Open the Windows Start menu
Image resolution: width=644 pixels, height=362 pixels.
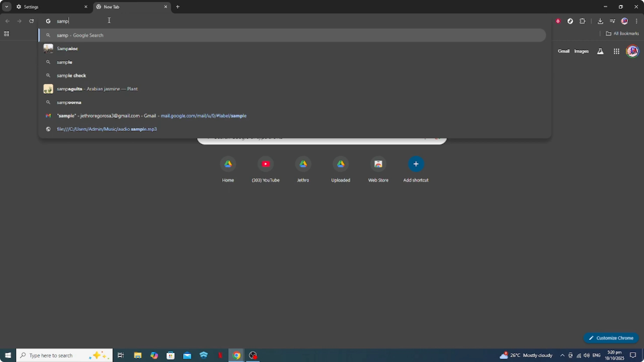tap(8, 355)
